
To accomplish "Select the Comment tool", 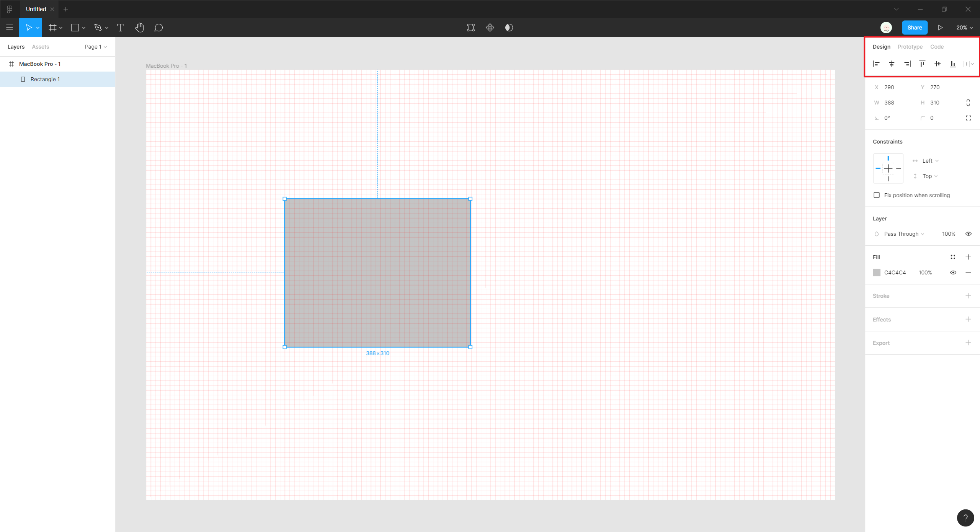I will click(158, 28).
